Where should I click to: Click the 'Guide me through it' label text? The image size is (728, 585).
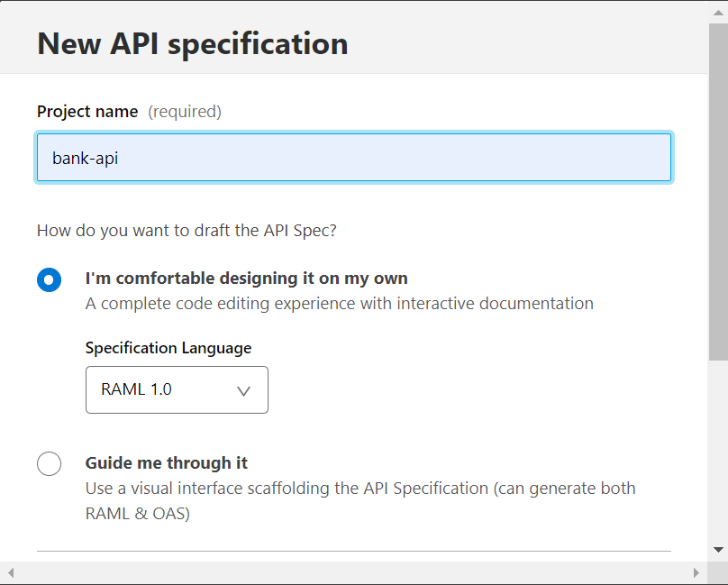167,462
